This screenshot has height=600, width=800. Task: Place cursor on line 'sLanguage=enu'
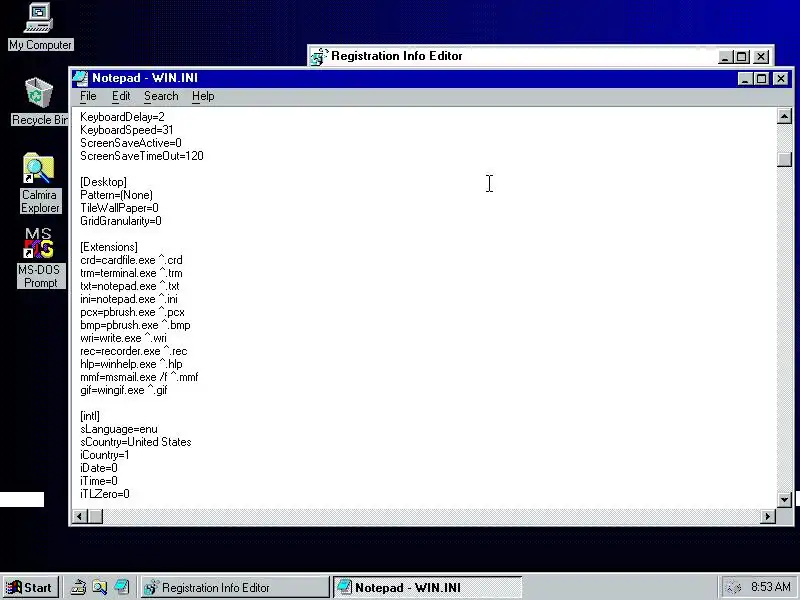point(119,429)
